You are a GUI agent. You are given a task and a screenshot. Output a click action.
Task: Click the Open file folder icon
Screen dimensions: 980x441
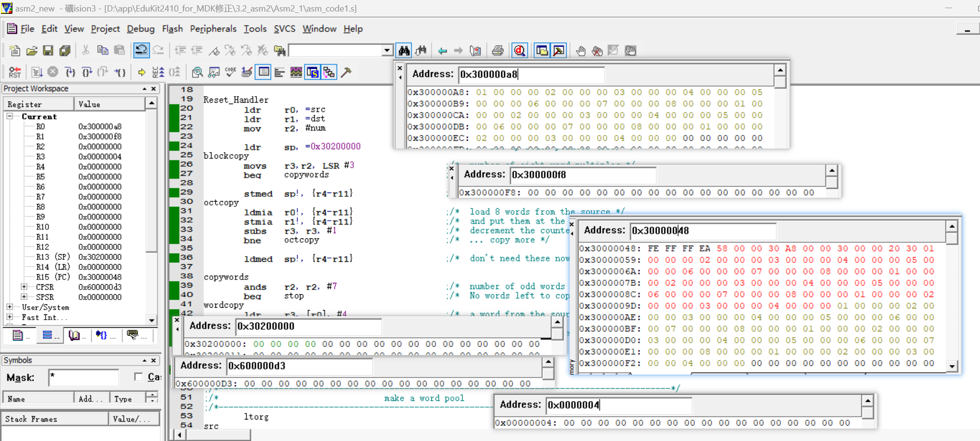(32, 51)
